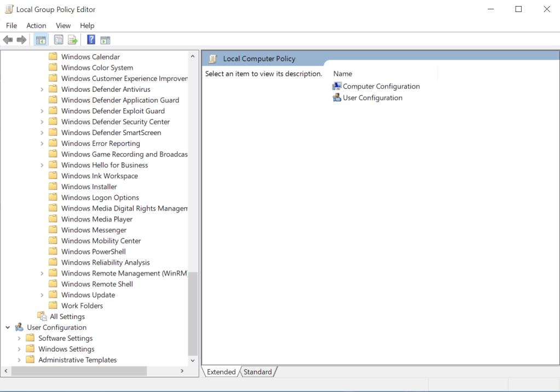Image resolution: width=560 pixels, height=392 pixels.
Task: Select the Windows PowerShell folder
Action: click(93, 252)
